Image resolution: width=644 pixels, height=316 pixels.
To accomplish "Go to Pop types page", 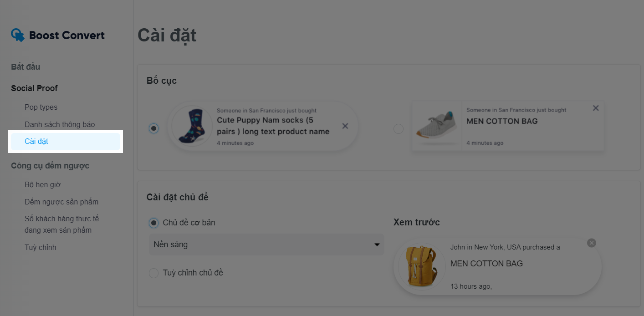I will coord(41,107).
